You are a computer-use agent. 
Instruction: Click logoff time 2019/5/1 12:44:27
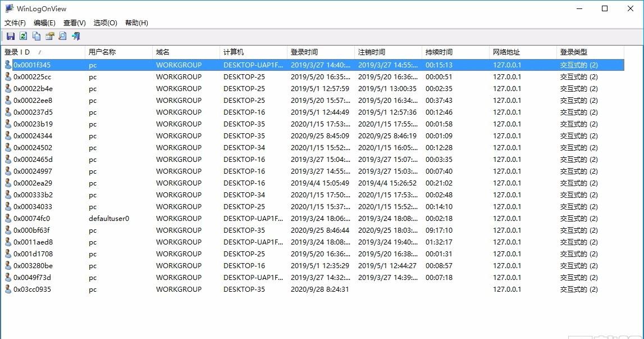[387, 266]
